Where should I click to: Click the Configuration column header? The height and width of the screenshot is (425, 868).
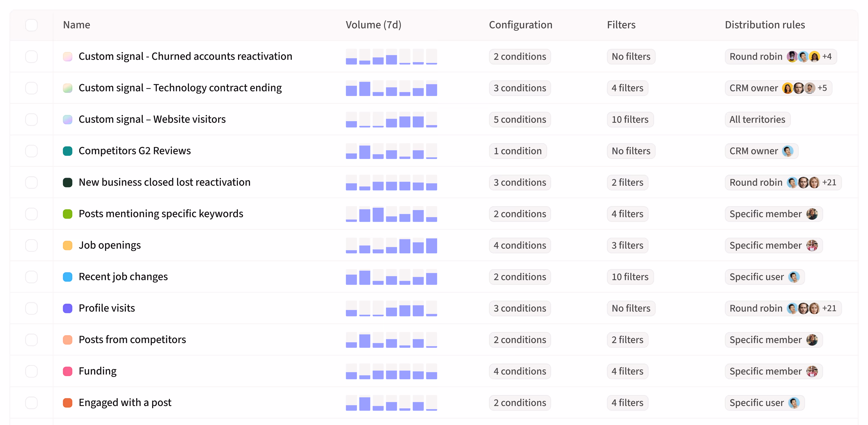point(521,25)
